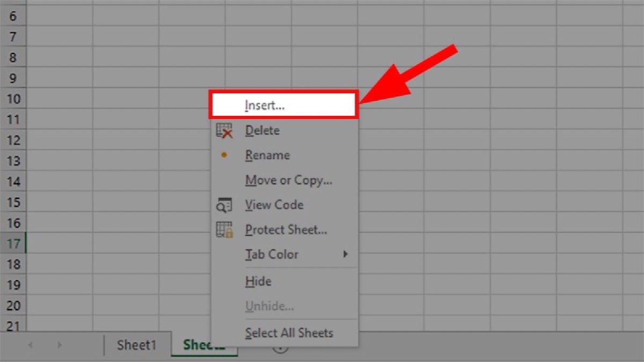The width and height of the screenshot is (644, 362).
Task: Choose Insert... from the context menu
Action: 283,105
